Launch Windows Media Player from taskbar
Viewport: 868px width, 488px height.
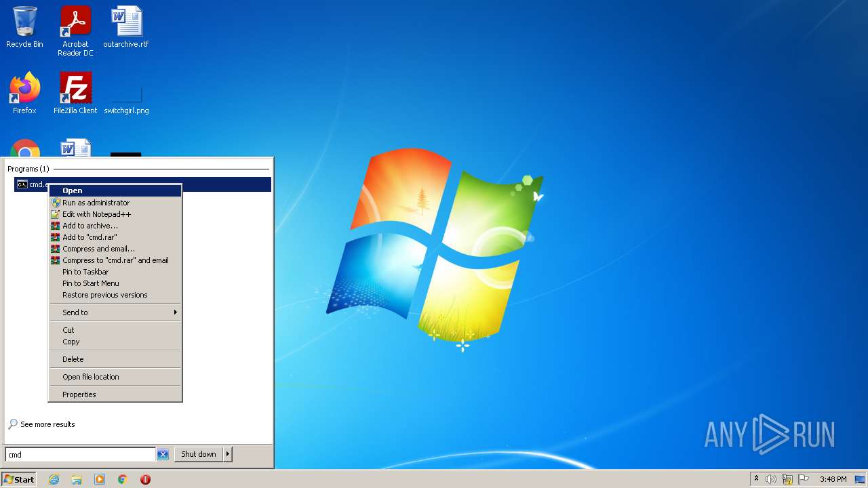(100, 479)
